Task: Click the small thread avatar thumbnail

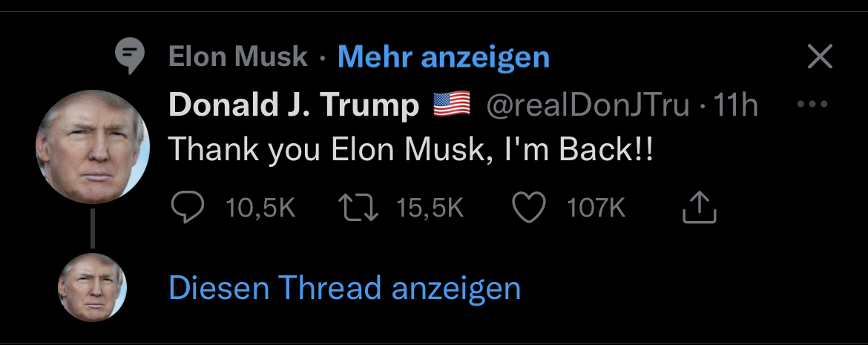Action: pos(93,287)
